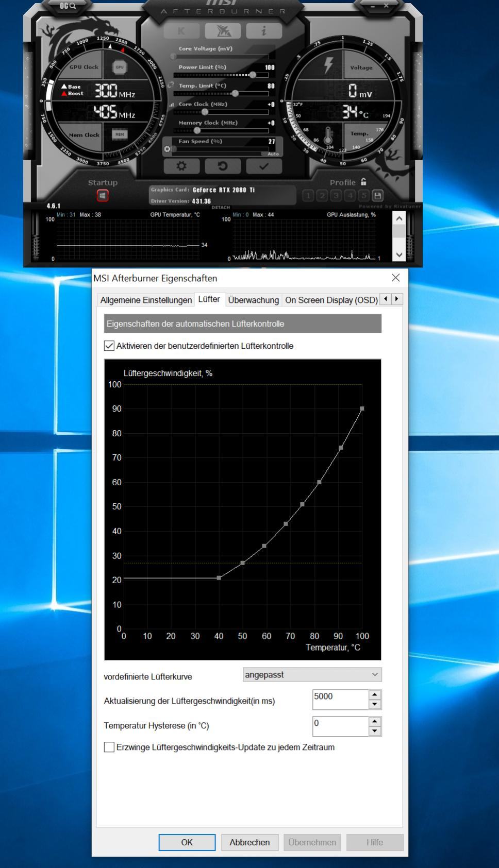Click the Übernehmen button
Image resolution: width=499 pixels, height=868 pixels.
312,842
